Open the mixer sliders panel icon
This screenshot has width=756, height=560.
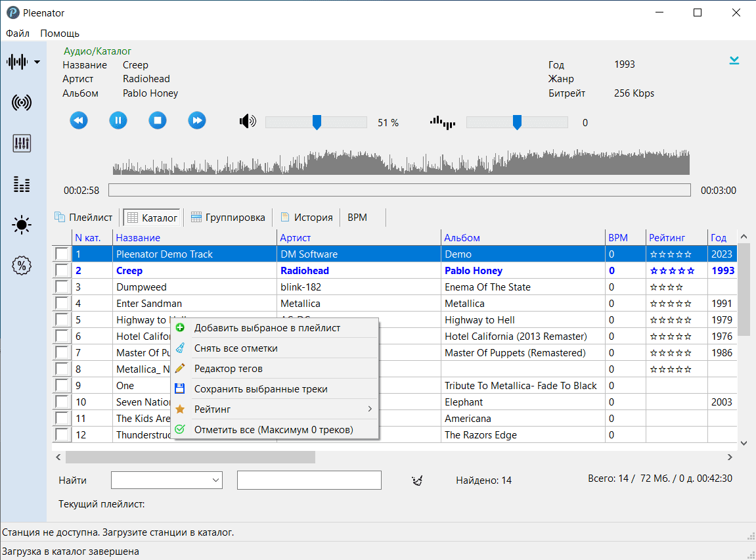tap(22, 143)
